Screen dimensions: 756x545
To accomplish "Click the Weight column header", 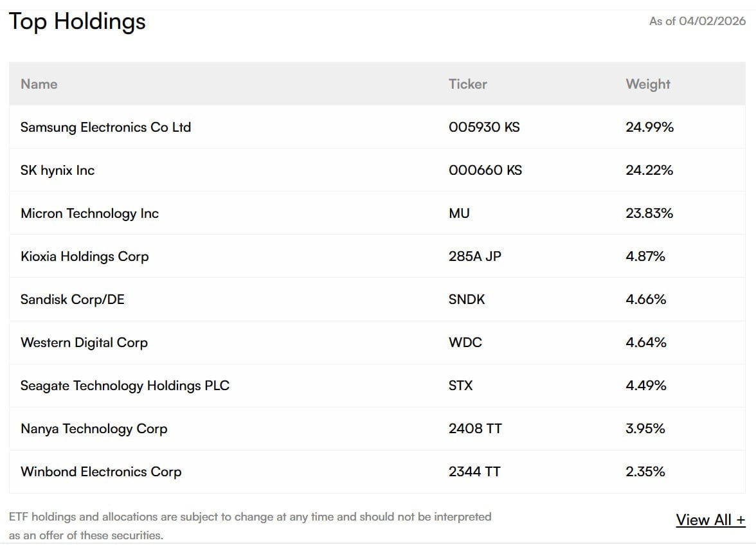I will [647, 84].
